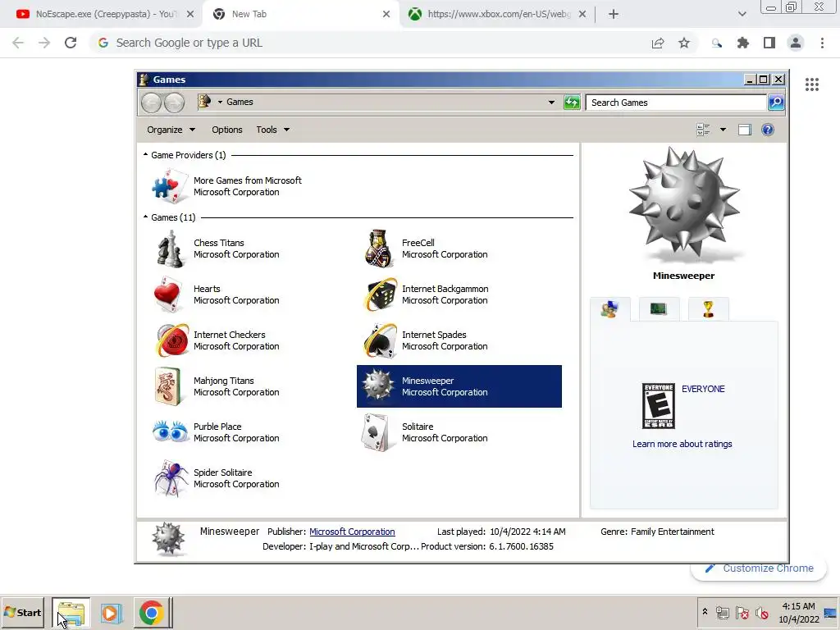This screenshot has width=840, height=630.
Task: Select the Internet Spades icon
Action: [x=380, y=340]
